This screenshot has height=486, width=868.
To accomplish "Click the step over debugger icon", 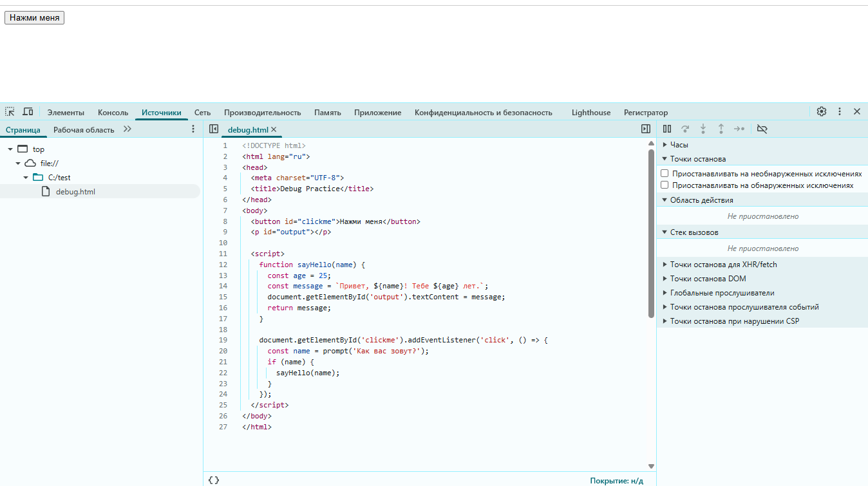I will click(x=685, y=129).
